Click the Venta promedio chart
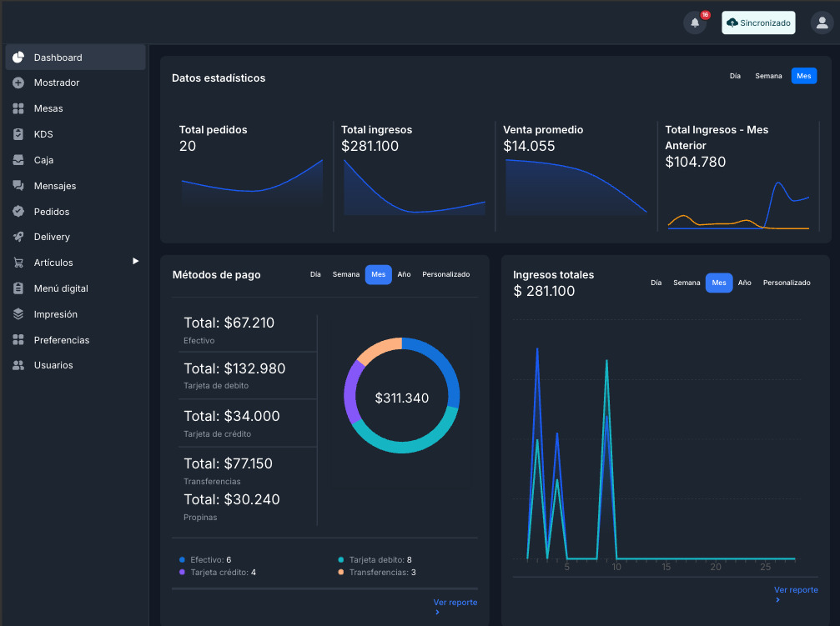 [576, 187]
